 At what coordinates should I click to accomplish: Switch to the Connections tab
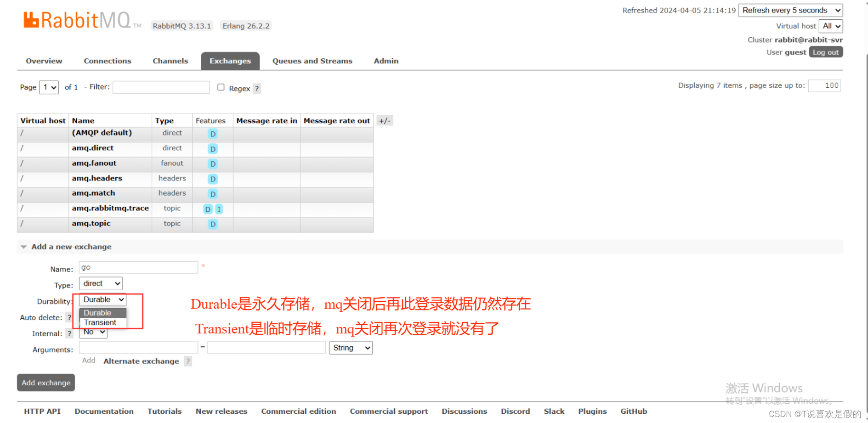[108, 61]
